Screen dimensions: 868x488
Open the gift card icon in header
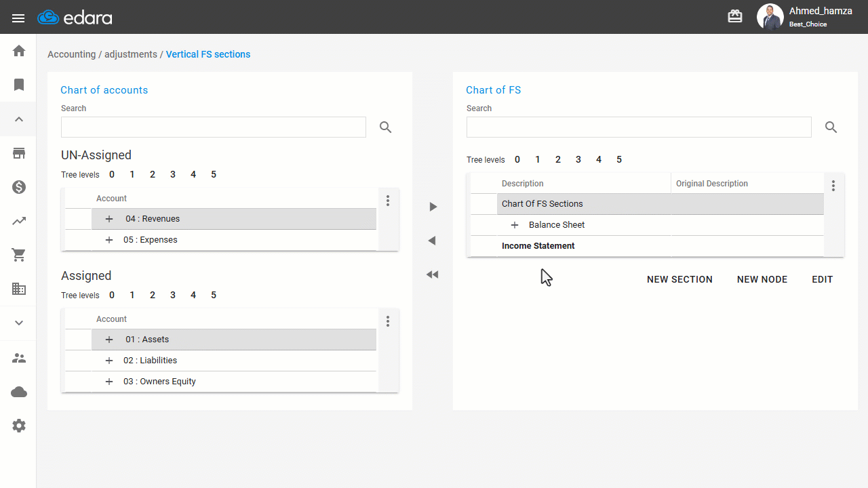tap(735, 17)
